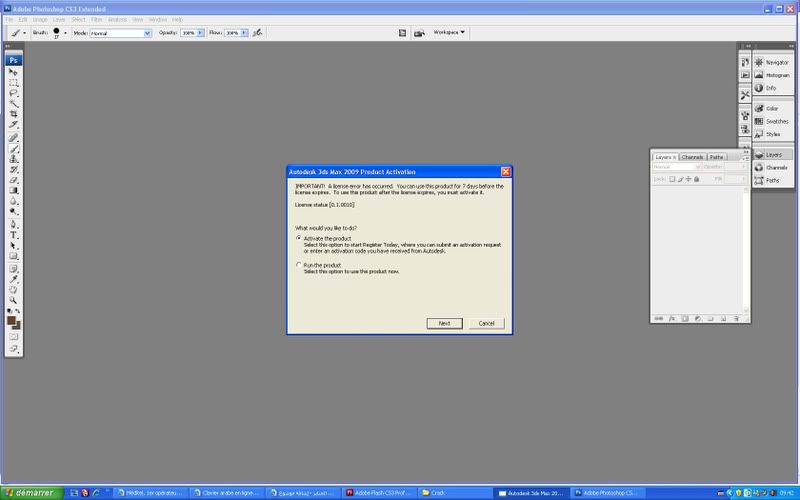Open the Filter menu
This screenshot has height=500, width=800.
point(96,20)
